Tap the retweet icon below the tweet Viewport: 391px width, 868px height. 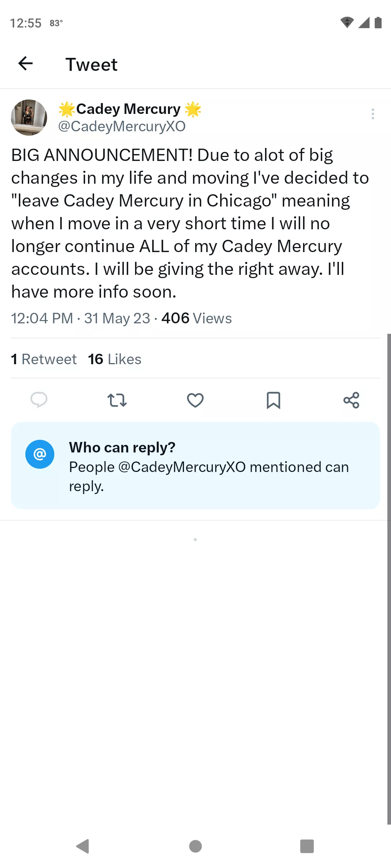117,400
